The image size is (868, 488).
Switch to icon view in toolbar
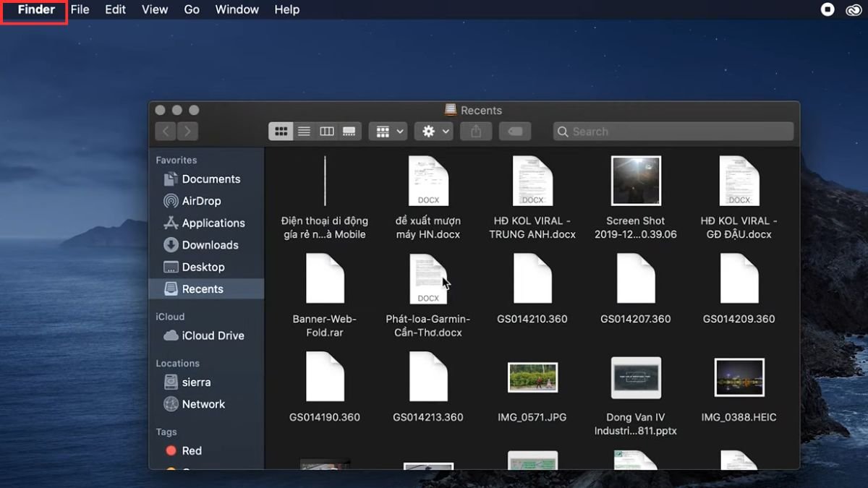pyautogui.click(x=281, y=132)
